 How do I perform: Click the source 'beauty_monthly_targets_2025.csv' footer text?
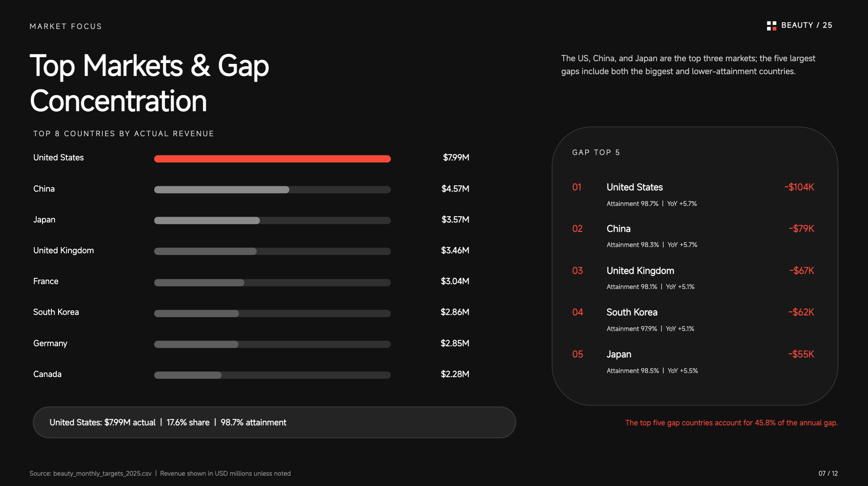tap(90, 473)
